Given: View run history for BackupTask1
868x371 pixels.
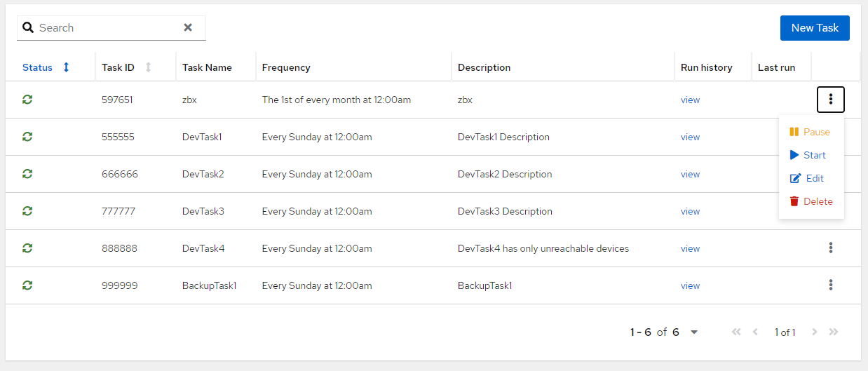Looking at the screenshot, I should (690, 285).
